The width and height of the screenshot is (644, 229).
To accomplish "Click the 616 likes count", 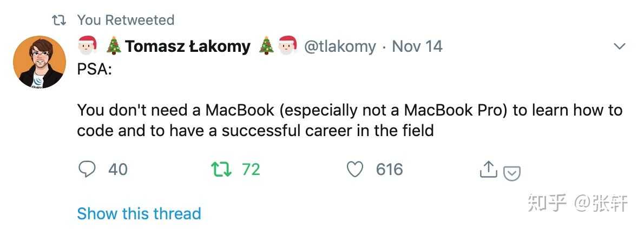I will point(390,170).
